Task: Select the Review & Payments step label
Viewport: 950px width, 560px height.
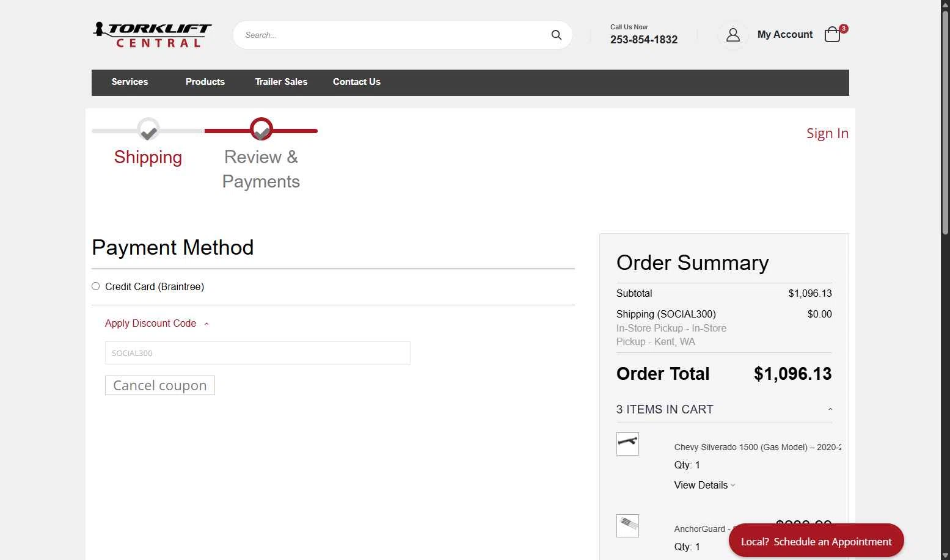Action: point(261,169)
